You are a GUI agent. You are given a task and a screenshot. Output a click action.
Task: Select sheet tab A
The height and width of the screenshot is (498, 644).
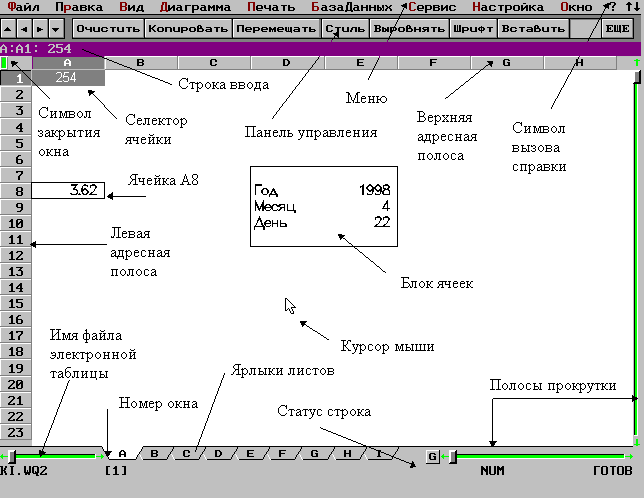122,454
